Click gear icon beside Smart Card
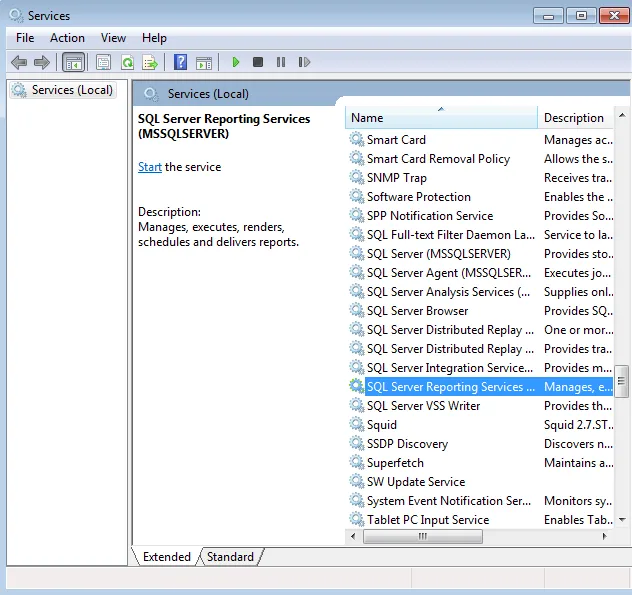Viewport: 632px width, 595px height. click(357, 139)
